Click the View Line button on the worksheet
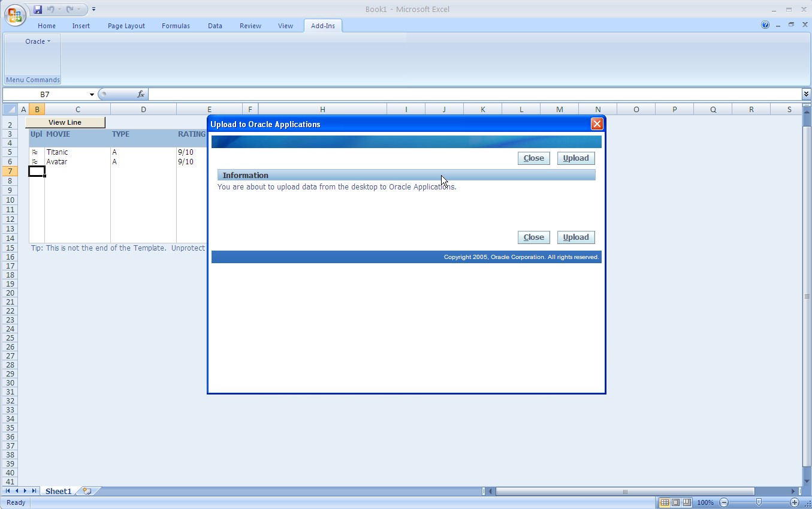This screenshot has width=812, height=509. coord(64,122)
